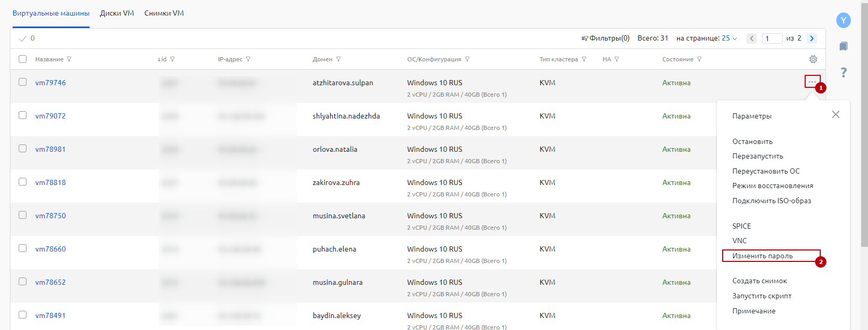Click the domain cell orlova.natalia
Screen dimensions: 868x330
335,149
